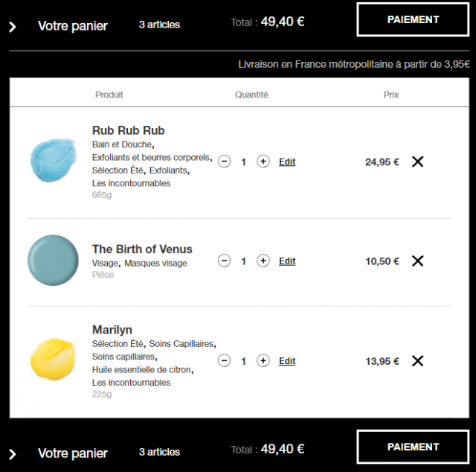The width and height of the screenshot is (476, 472).
Task: Increase Marilyn quantity by one
Action: coord(263,361)
